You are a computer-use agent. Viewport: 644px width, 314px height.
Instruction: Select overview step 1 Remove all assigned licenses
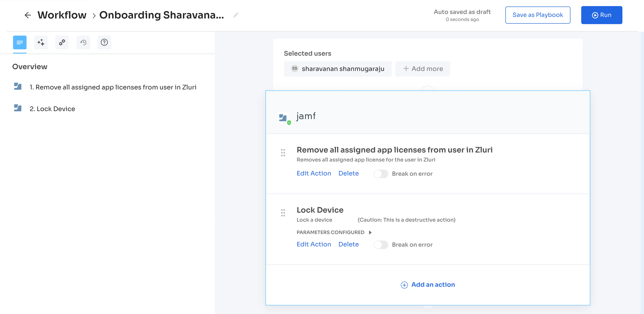(113, 87)
